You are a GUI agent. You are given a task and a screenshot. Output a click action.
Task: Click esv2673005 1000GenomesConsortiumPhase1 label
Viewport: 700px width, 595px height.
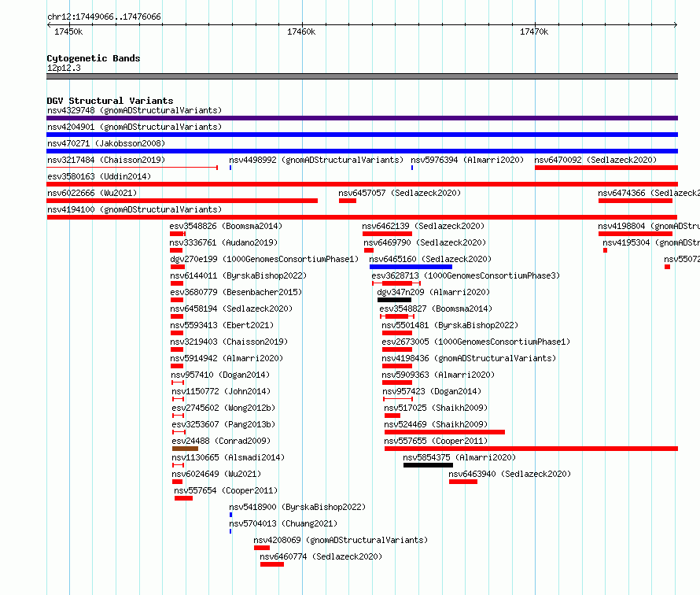pos(476,342)
